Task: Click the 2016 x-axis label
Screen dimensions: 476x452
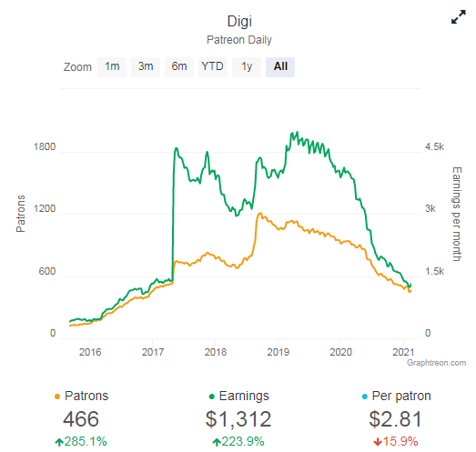Action: pyautogui.click(x=90, y=352)
